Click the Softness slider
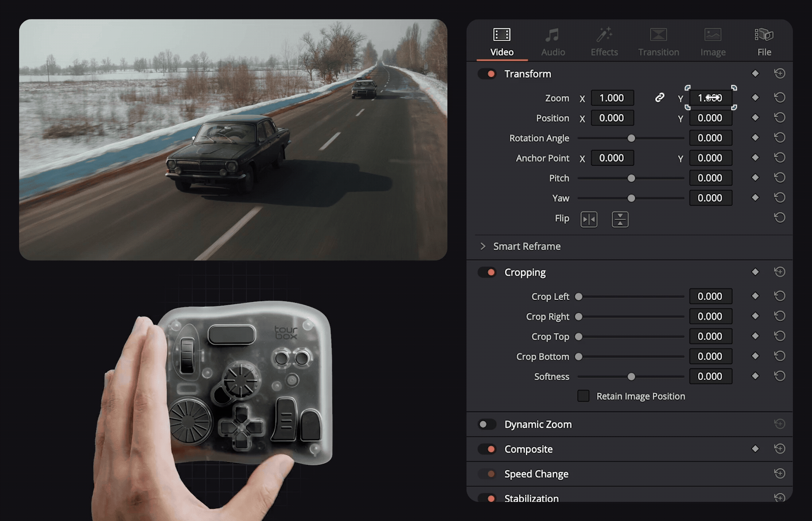The height and width of the screenshot is (521, 812). pos(631,376)
